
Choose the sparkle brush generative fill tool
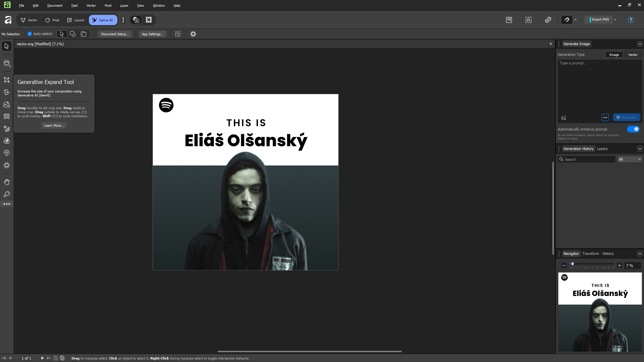[7, 92]
